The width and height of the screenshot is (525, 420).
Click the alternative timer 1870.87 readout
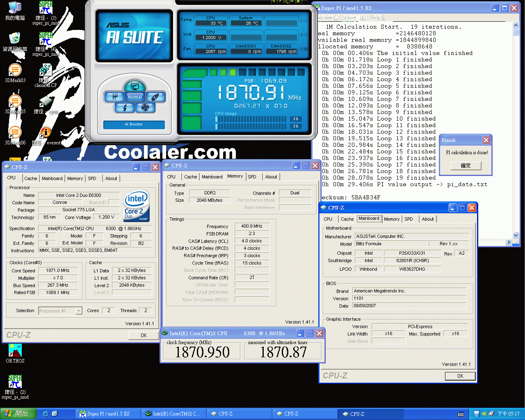[x=283, y=352]
